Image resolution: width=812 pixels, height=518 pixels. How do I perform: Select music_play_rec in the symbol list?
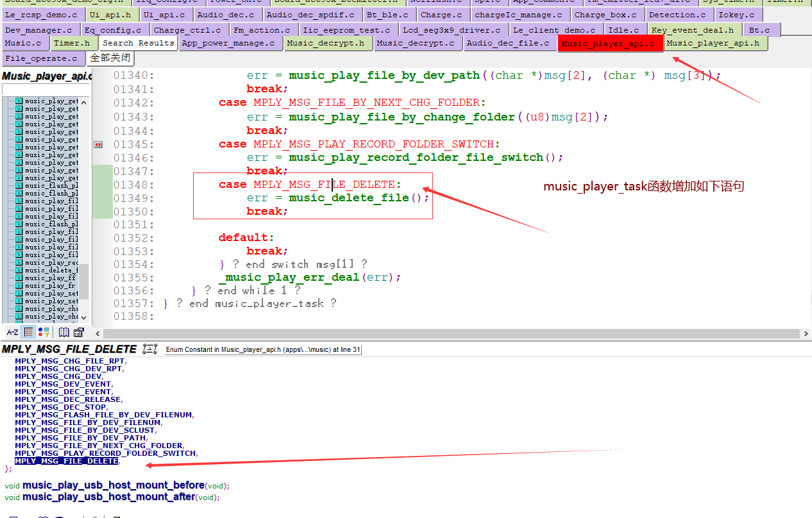point(51,263)
